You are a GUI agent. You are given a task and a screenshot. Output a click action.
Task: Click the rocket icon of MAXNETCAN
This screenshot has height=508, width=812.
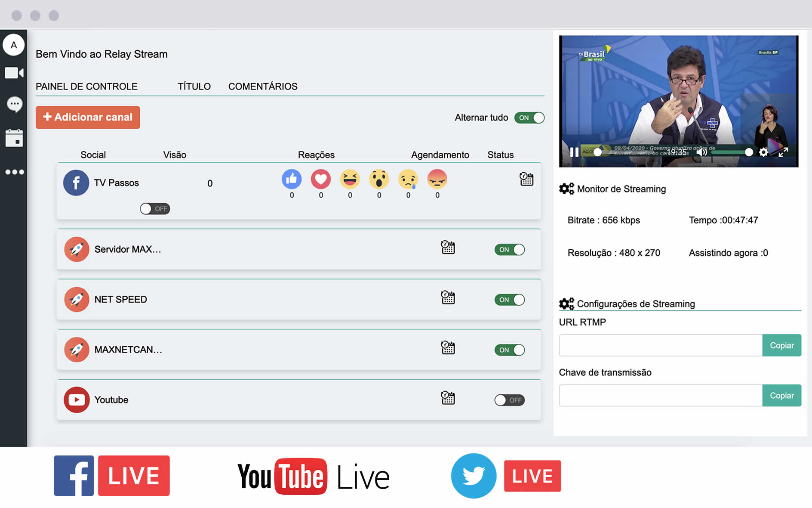[77, 350]
